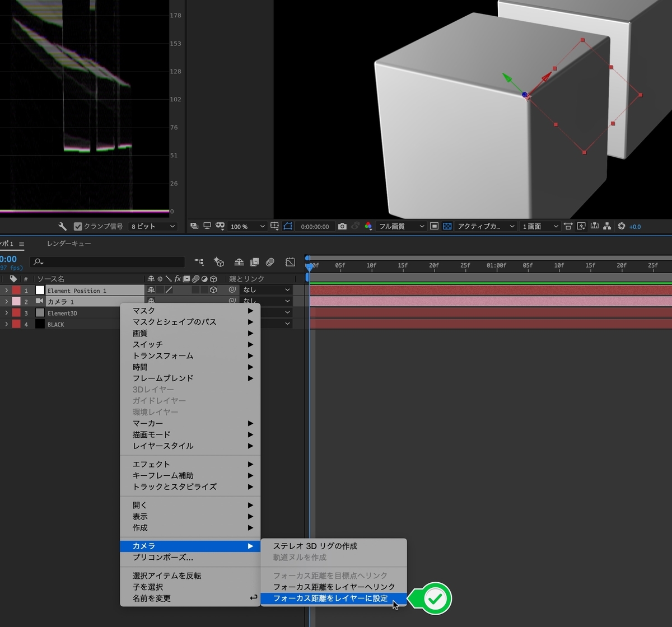
Task: Open the フル画質 resolution dropdown
Action: coord(401,226)
